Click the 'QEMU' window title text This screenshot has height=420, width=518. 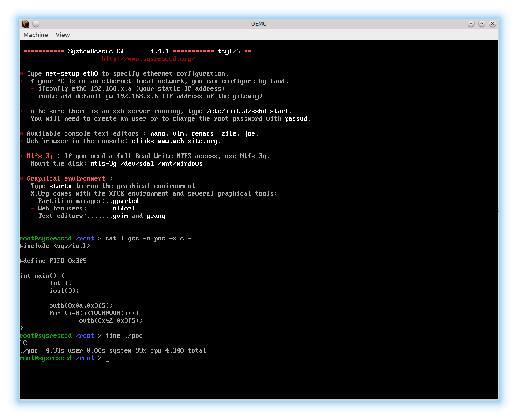(259, 24)
